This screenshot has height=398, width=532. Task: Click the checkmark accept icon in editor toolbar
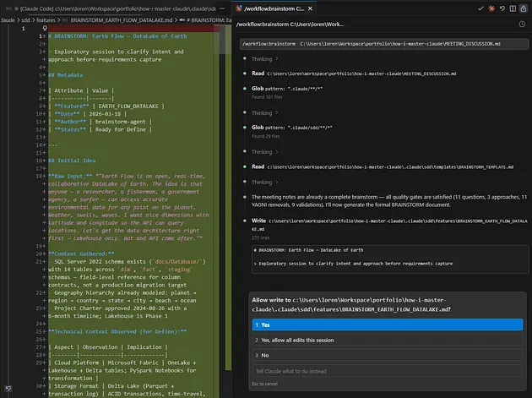[480, 8]
